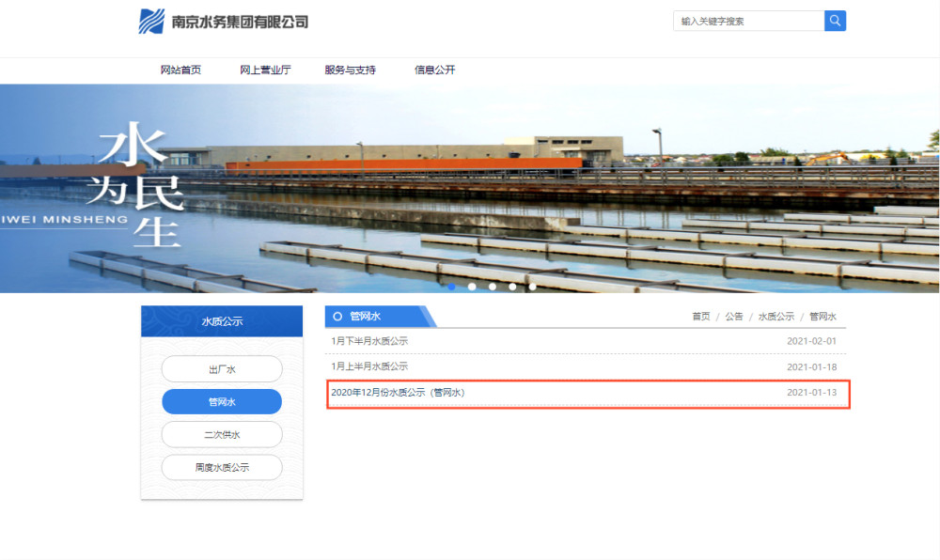Click 水质公示 in breadcrumb
The height and width of the screenshot is (560, 940).
click(x=775, y=317)
